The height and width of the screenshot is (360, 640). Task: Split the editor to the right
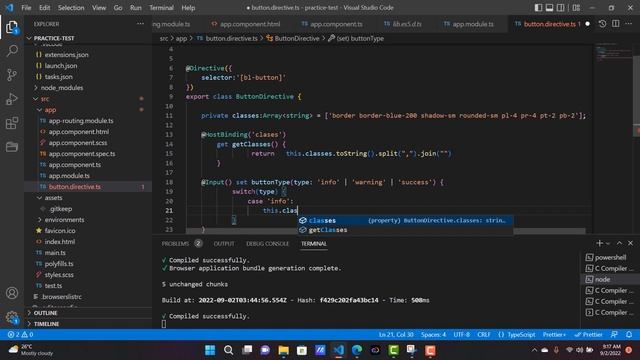click(x=616, y=24)
